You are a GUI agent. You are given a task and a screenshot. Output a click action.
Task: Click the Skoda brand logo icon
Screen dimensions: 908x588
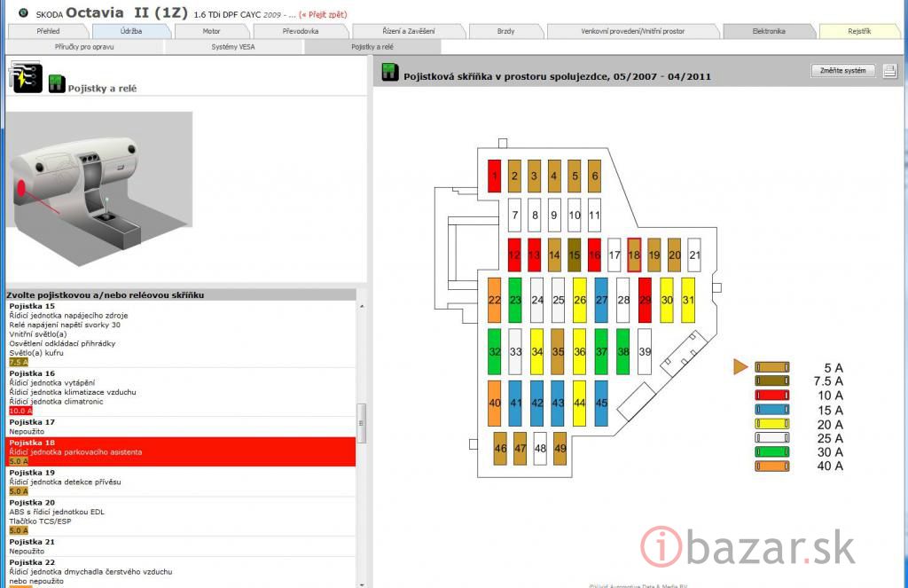23,14
